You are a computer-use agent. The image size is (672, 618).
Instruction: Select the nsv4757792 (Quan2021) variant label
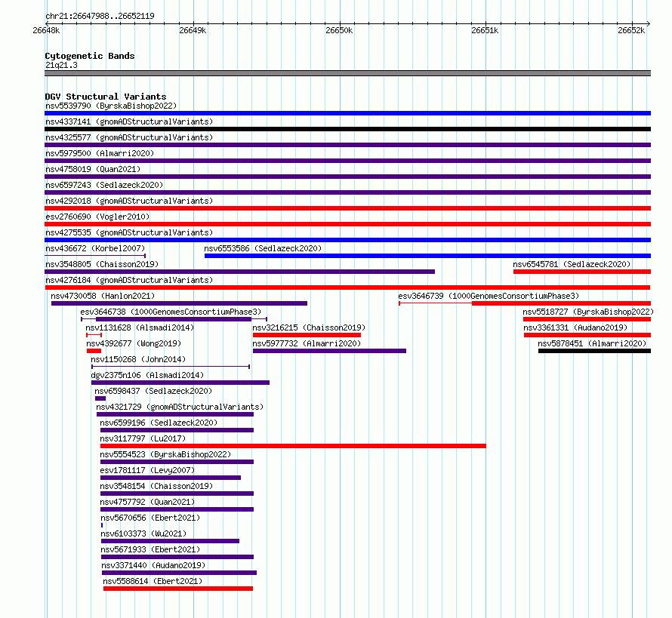click(147, 502)
